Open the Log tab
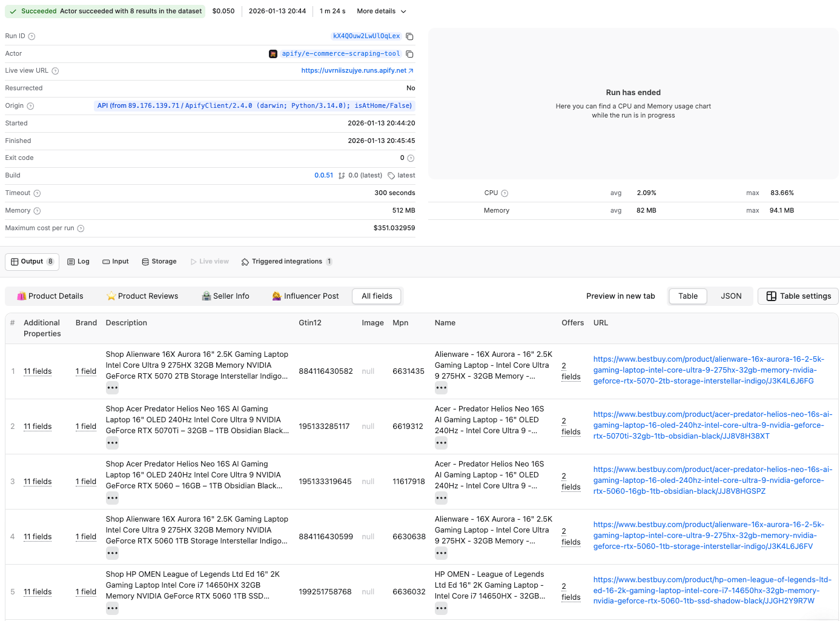This screenshot has height=621, width=840. coord(78,262)
